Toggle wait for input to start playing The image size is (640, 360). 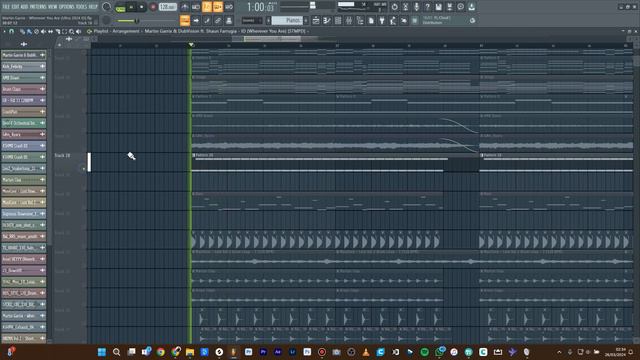click(x=196, y=7)
